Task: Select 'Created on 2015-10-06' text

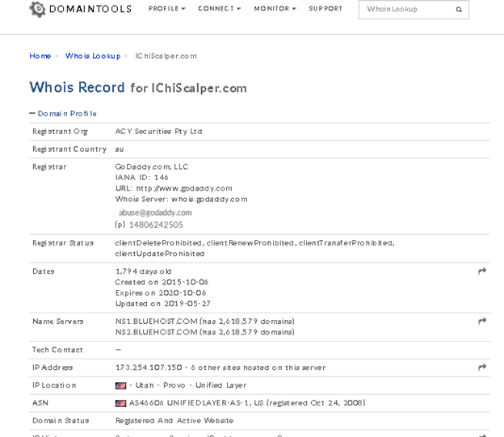Action: [x=162, y=282]
